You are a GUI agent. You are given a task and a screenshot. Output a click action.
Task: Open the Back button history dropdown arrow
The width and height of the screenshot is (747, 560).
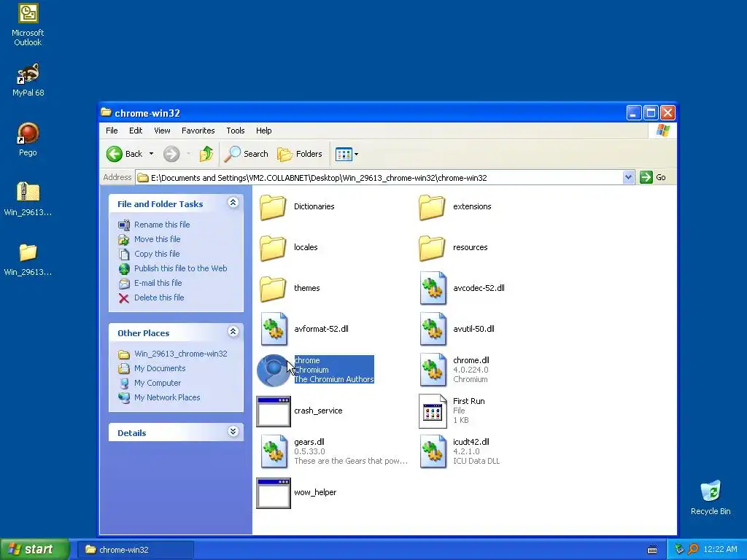(152, 154)
